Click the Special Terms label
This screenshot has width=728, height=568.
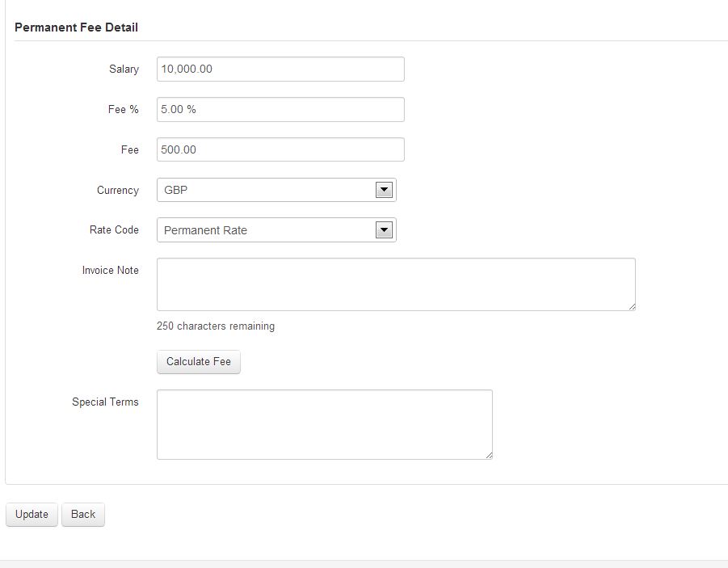[105, 402]
